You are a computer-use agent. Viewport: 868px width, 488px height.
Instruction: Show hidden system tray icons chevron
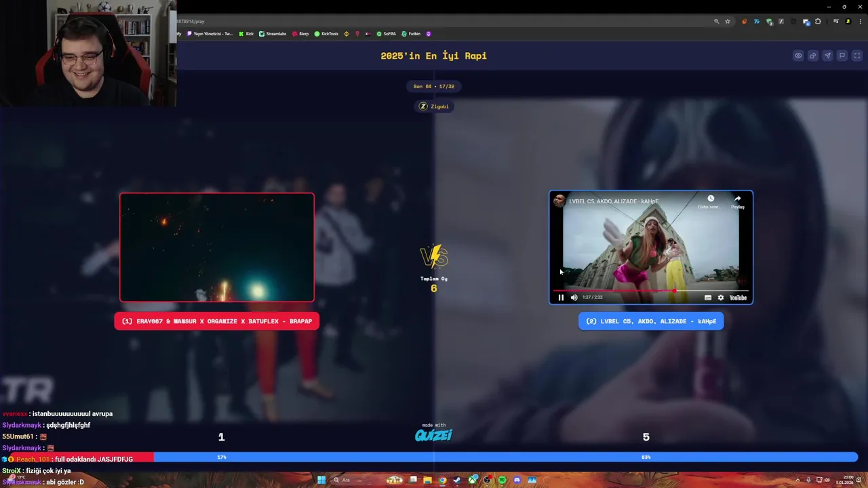[x=797, y=481]
